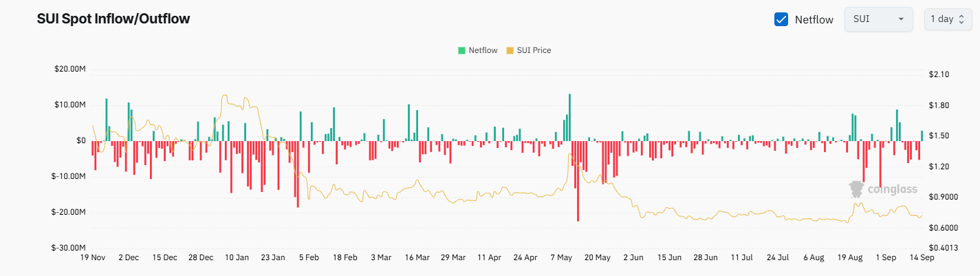Viewport: 980px width, 276px height.
Task: Open the SUI coin dropdown
Action: (x=878, y=19)
